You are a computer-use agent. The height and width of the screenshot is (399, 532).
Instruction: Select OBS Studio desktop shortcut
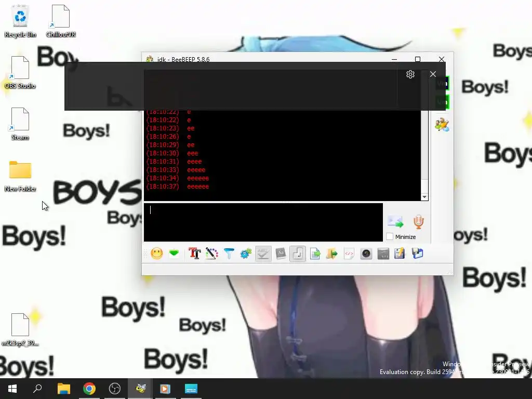(x=20, y=73)
